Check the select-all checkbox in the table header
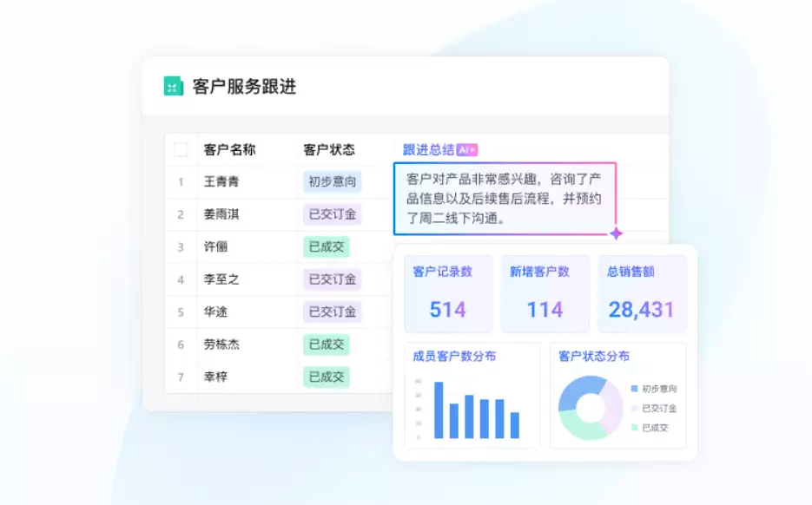 tap(181, 148)
